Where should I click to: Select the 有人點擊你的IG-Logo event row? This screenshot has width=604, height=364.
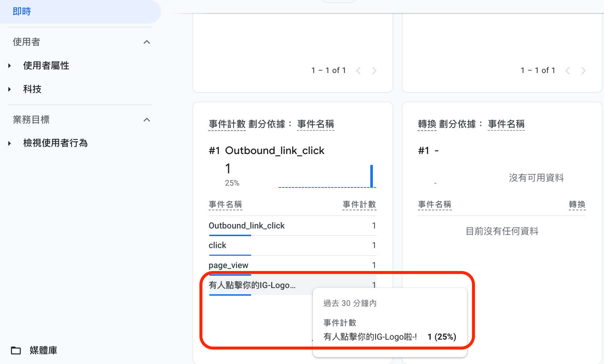pos(293,285)
